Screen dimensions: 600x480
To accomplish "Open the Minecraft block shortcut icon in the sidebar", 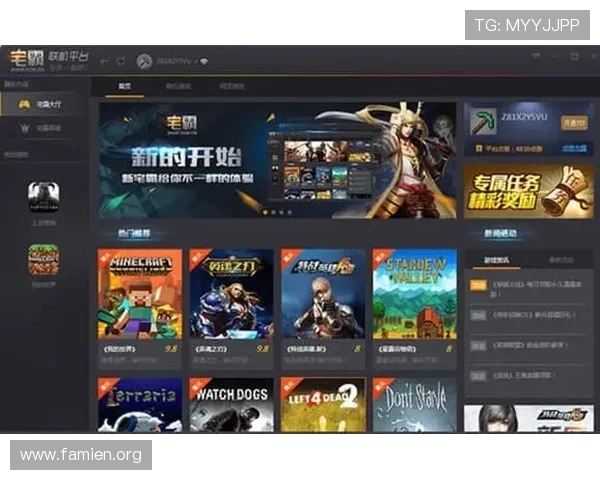I will point(43,261).
